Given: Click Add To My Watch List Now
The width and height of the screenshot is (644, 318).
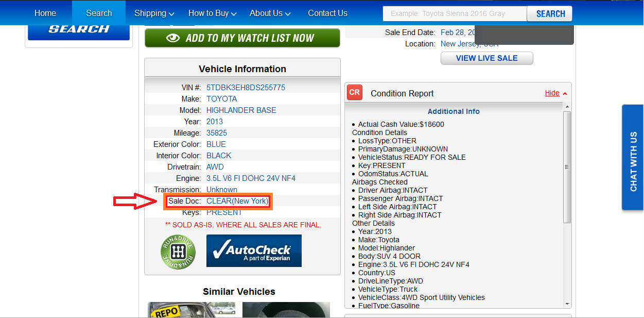Looking at the screenshot, I should pos(242,38).
